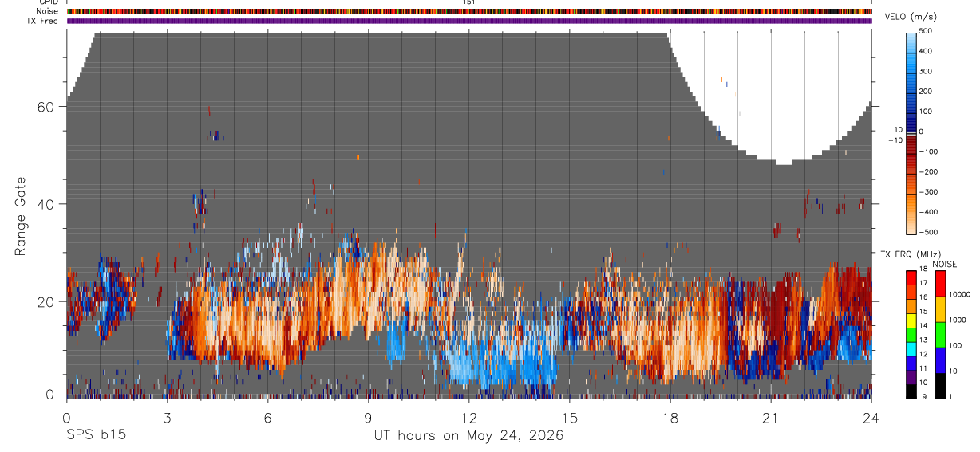Screen dimensions: 980x452
Task: Click the '-200' label on VELO scale
Action: (x=928, y=171)
